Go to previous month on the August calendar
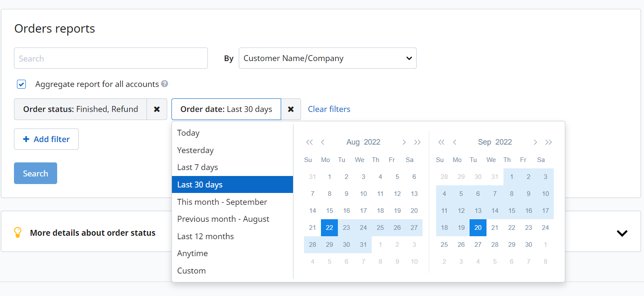Screen dimensions: 644x296 (323, 142)
